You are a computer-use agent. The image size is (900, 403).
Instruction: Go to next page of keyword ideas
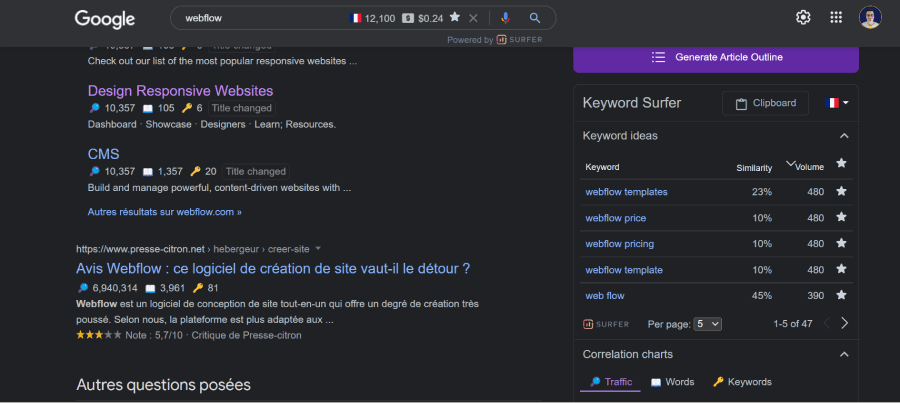point(844,323)
